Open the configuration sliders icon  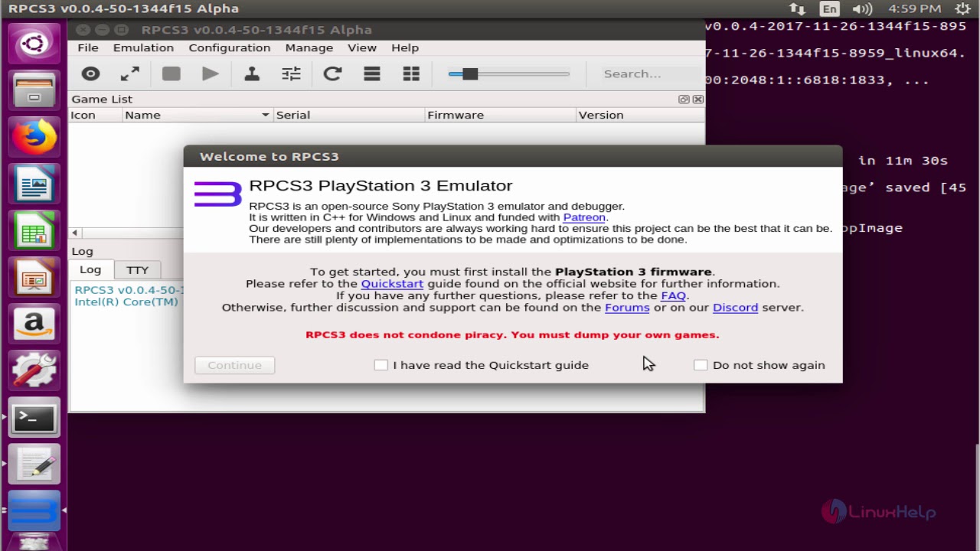(x=291, y=73)
